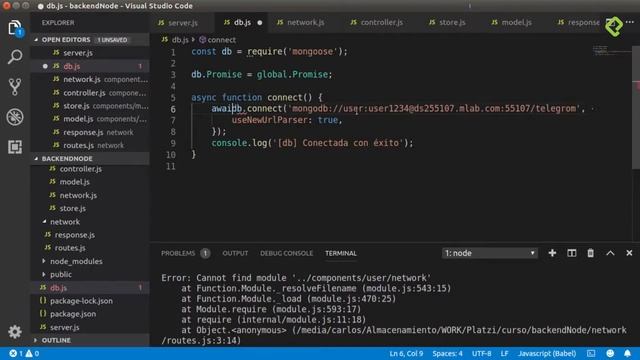The image size is (640, 360).
Task: Open the notifications bell in status bar
Action: [x=627, y=353]
